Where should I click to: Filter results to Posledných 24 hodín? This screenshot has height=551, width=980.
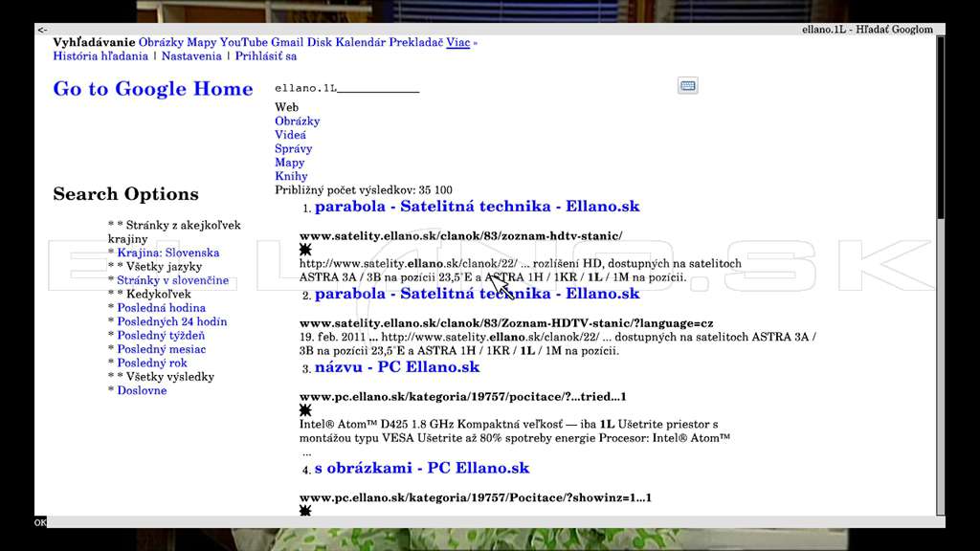tap(172, 321)
